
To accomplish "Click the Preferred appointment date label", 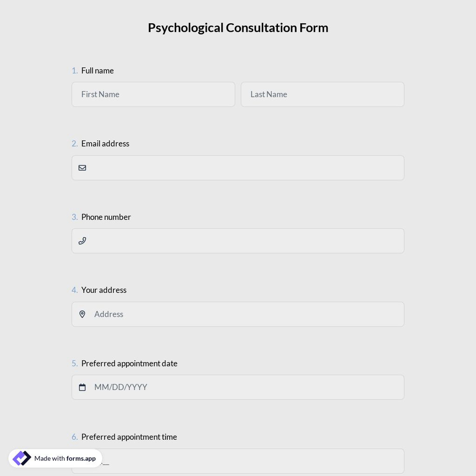I will [x=129, y=363].
